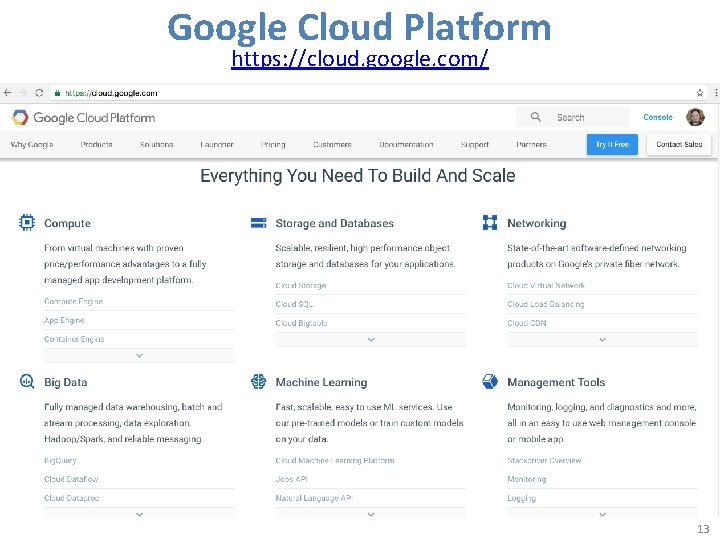The image size is (720, 540).
Task: Expand the Machine Learning product list
Action: pos(371,514)
